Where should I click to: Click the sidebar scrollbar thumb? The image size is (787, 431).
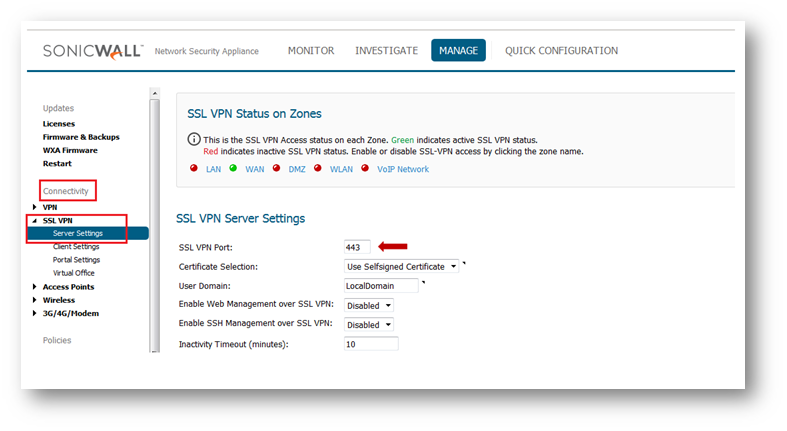click(155, 223)
